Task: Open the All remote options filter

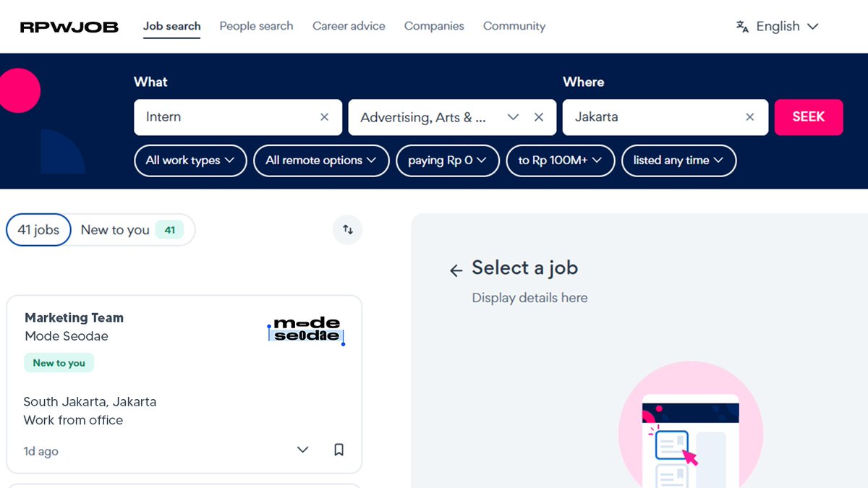Action: pyautogui.click(x=321, y=160)
